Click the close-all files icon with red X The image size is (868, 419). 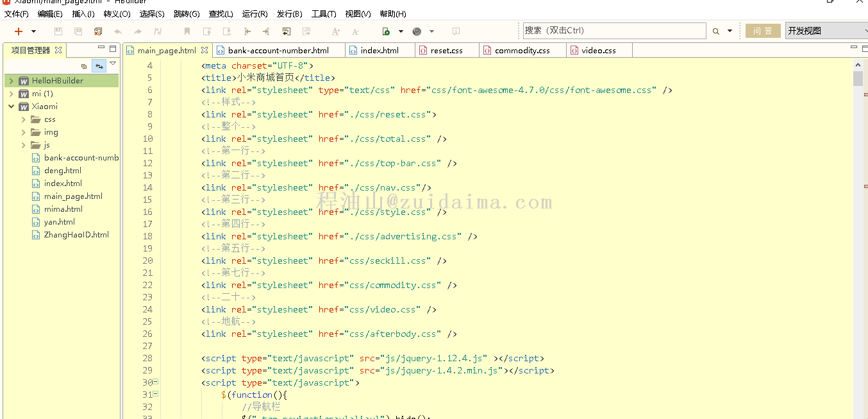point(98,31)
